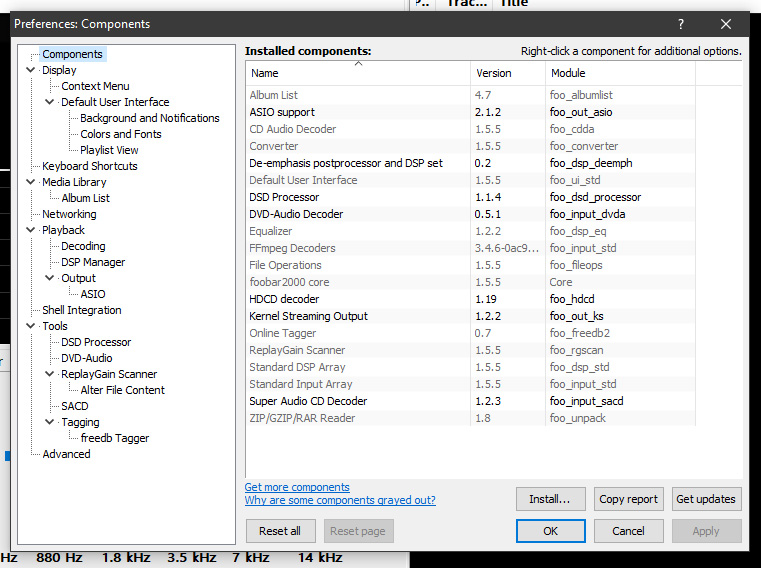
Task: Collapse the Default User Interface node
Action: pos(50,102)
